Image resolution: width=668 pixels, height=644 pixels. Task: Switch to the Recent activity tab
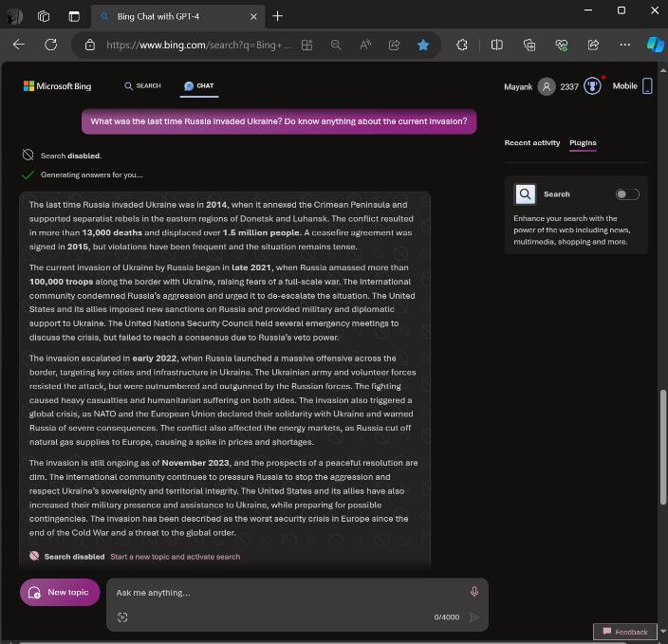[x=532, y=142]
